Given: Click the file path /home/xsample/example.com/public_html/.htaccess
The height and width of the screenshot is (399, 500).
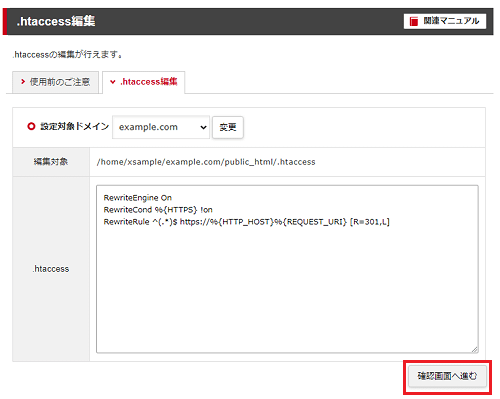Looking at the screenshot, I should pyautogui.click(x=206, y=162).
